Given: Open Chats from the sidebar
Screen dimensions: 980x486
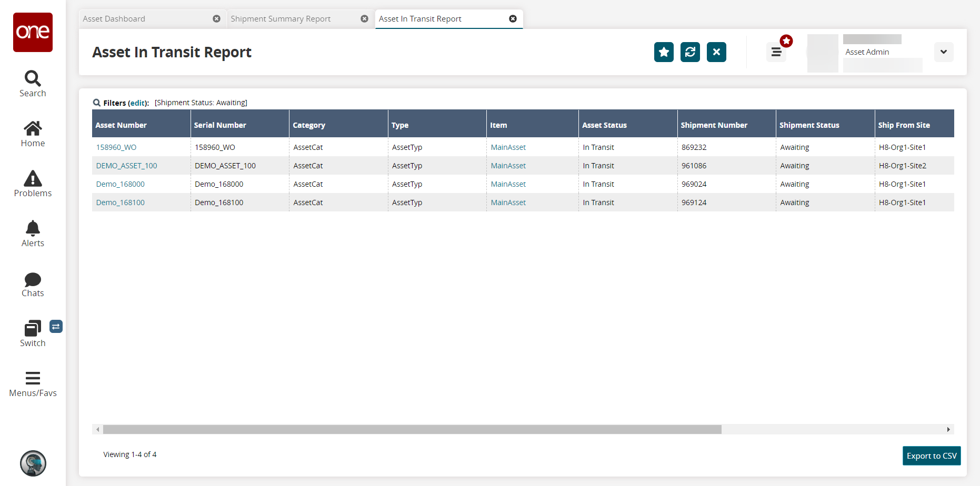Looking at the screenshot, I should (x=33, y=280).
